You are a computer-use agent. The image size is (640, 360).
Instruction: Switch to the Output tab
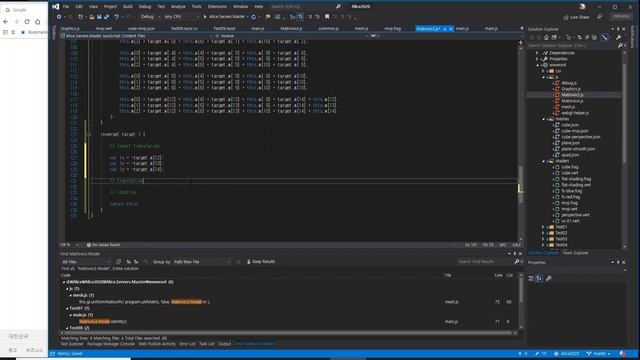pyautogui.click(x=224, y=344)
